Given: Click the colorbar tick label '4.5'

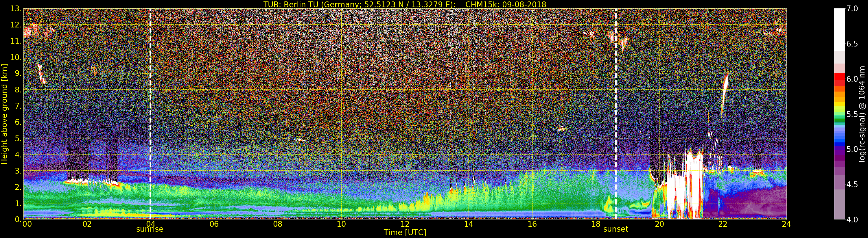Looking at the screenshot, I should click(x=852, y=185).
